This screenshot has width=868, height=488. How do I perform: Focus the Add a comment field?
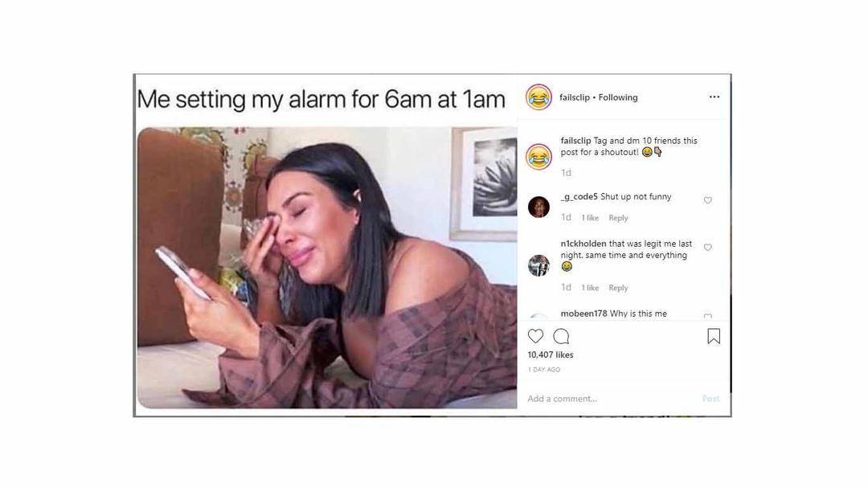click(x=609, y=399)
